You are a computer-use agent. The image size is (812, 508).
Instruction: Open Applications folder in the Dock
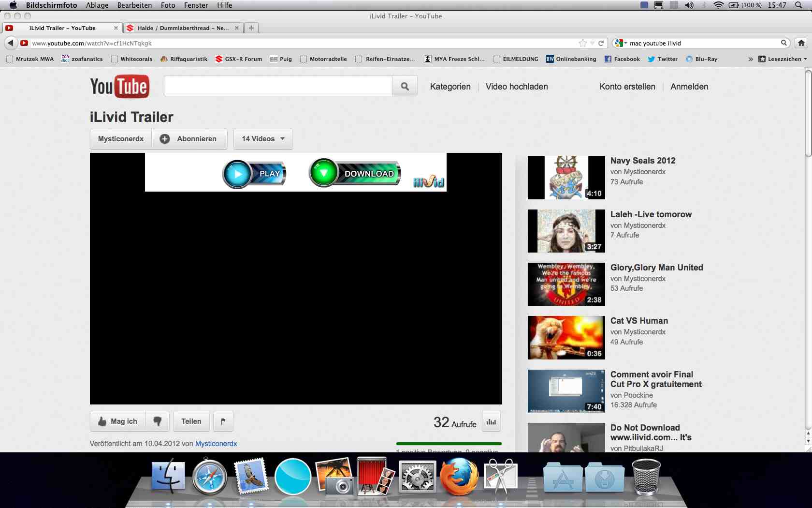(x=563, y=478)
